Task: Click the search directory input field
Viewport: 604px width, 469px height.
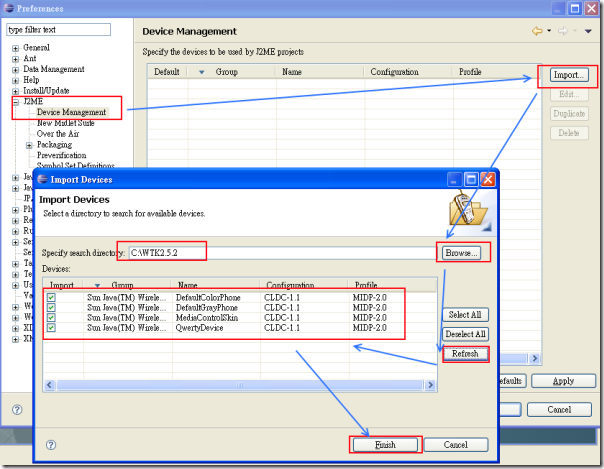Action: (x=282, y=253)
